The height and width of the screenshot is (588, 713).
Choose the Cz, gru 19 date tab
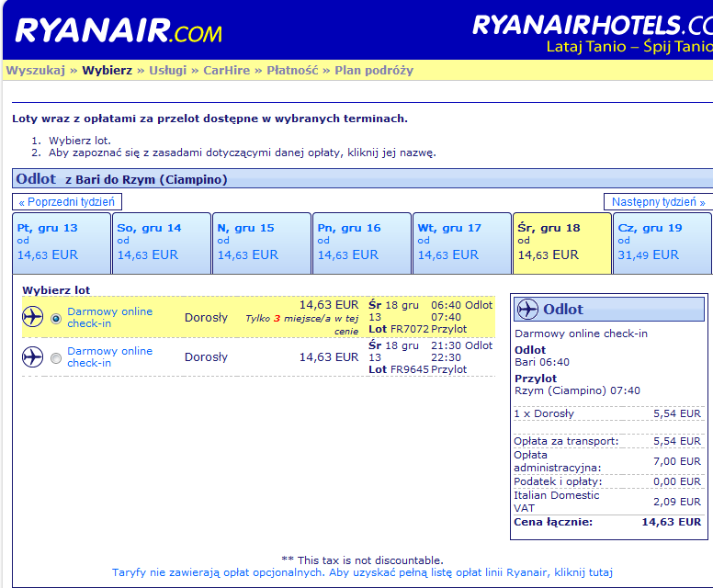tap(662, 243)
